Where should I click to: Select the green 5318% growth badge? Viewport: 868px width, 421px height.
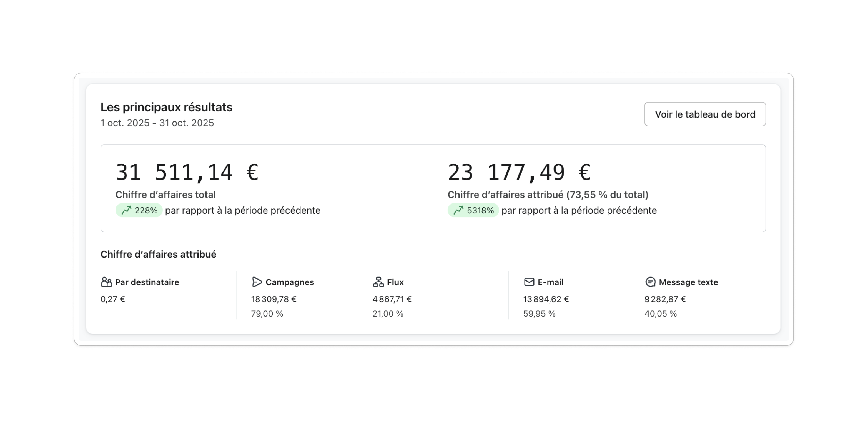[472, 210]
